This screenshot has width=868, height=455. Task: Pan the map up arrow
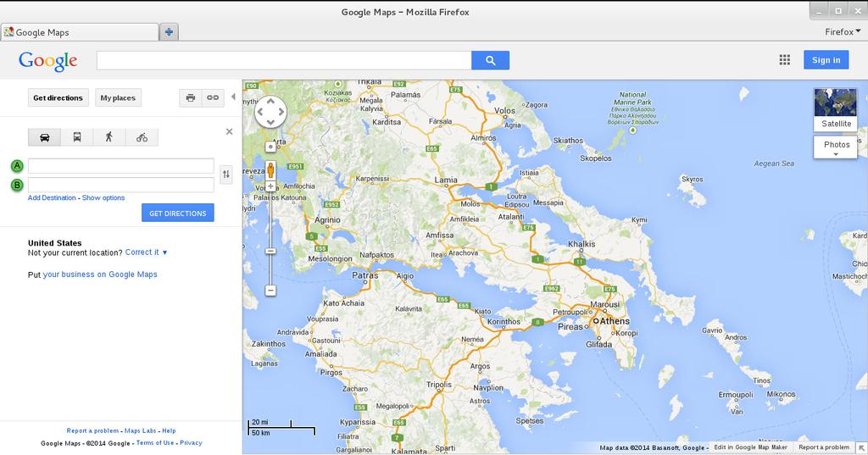pos(270,101)
